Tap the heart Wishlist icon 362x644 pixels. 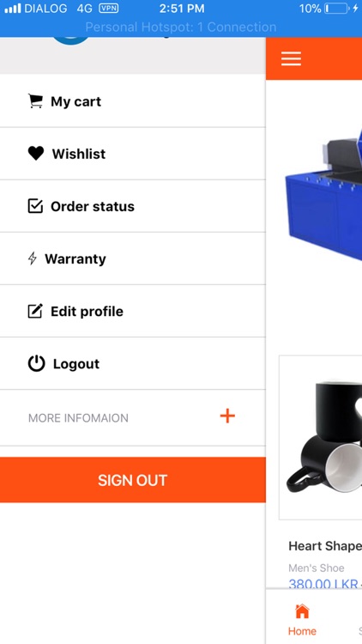pos(36,154)
